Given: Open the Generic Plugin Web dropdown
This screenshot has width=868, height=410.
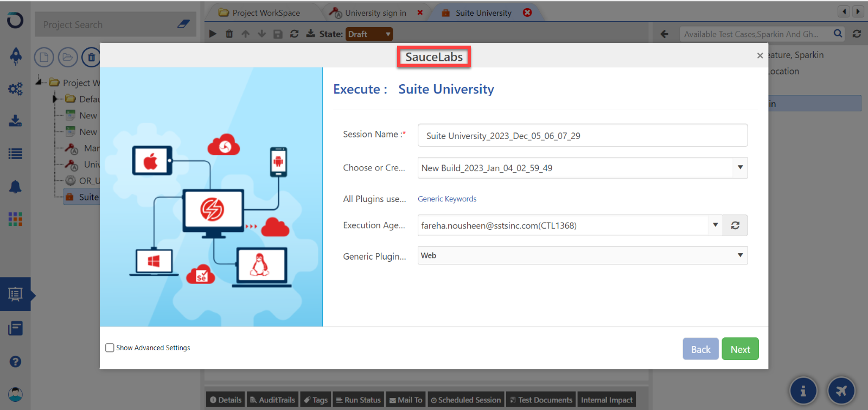Looking at the screenshot, I should [583, 255].
